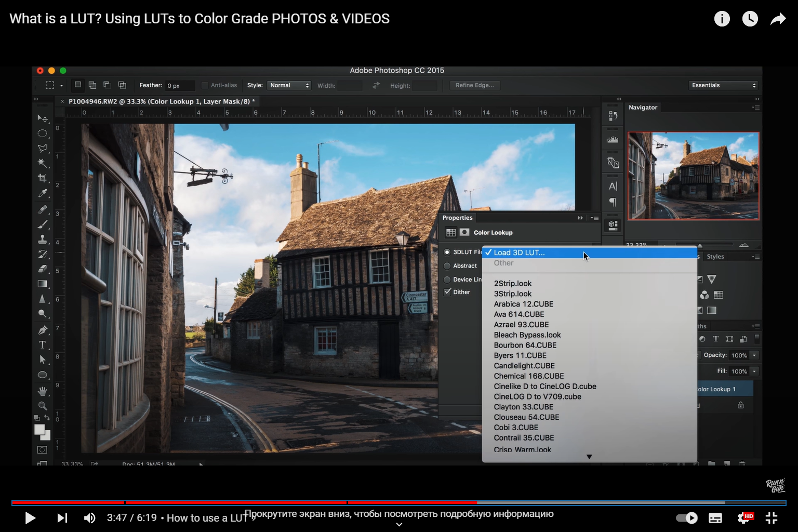Switch to the Styles tab
Viewport: 798px width, 532px height.
tap(715, 256)
